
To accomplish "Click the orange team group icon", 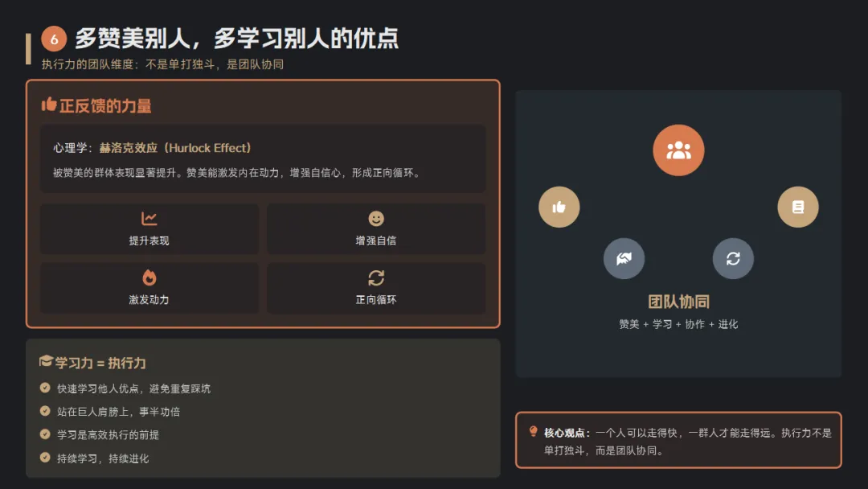I will pos(678,150).
